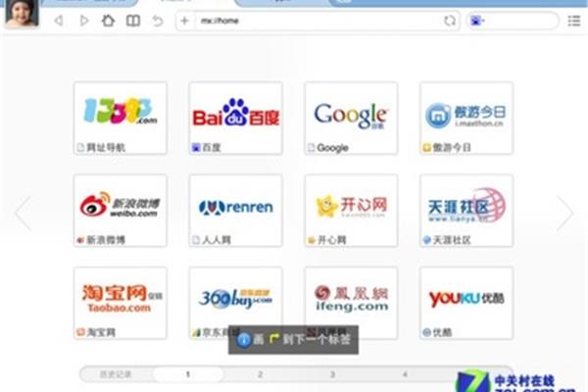Select page 1 in the pager

pos(188,374)
